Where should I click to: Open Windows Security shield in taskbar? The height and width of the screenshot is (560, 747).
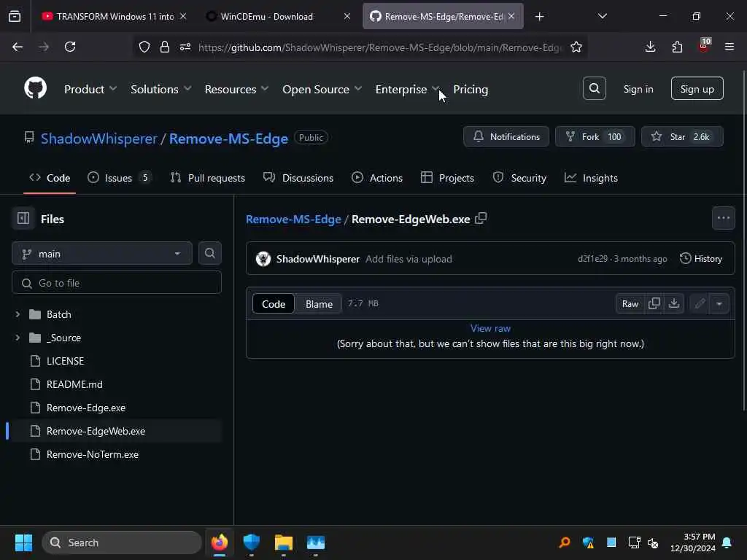(x=251, y=542)
